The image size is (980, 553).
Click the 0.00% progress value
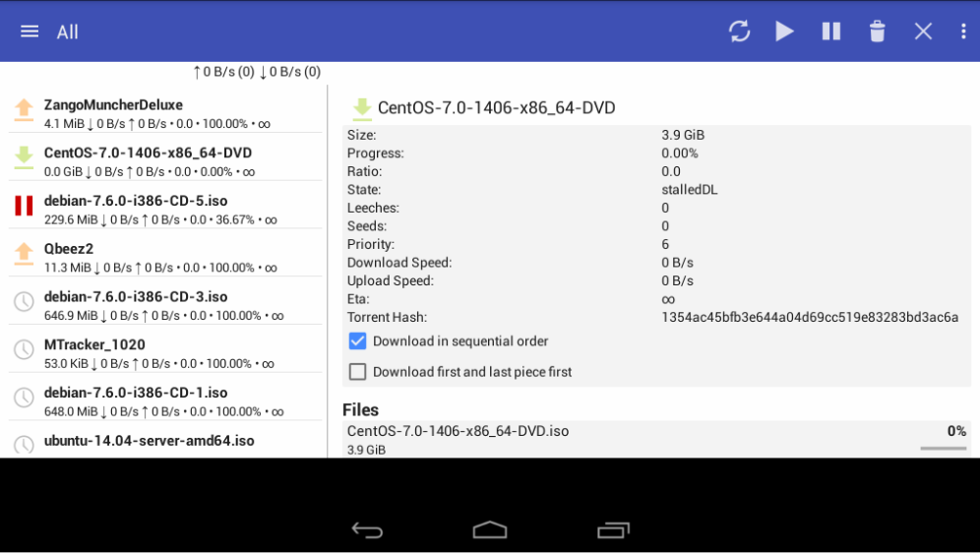tap(679, 154)
